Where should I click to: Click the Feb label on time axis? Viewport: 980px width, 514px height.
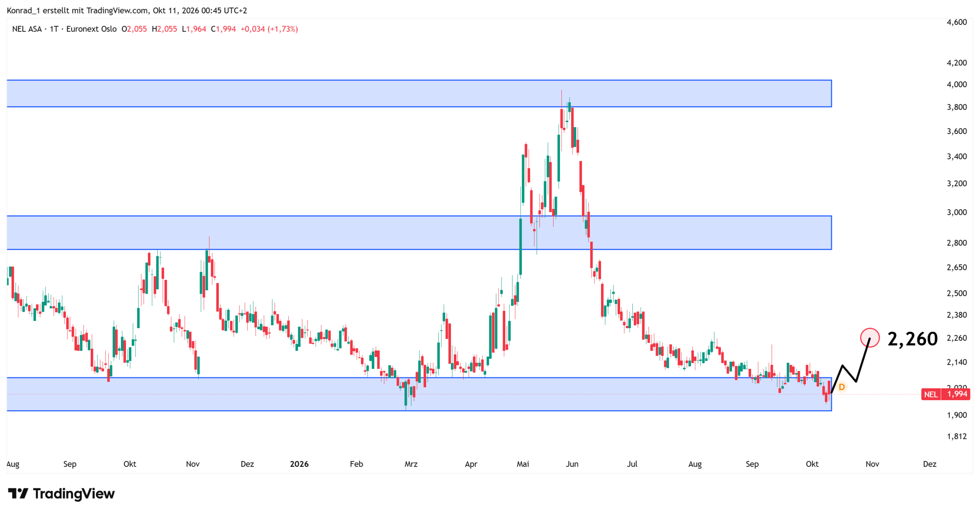(356, 464)
